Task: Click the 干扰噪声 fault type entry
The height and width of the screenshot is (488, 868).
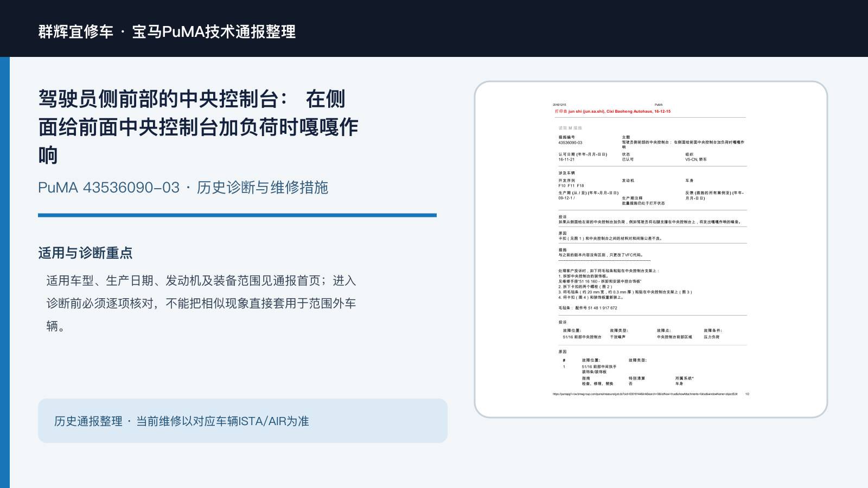Action: [x=617, y=337]
